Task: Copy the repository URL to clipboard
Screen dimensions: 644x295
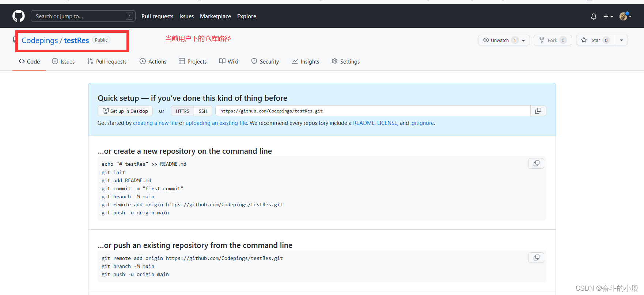Action: tap(538, 111)
